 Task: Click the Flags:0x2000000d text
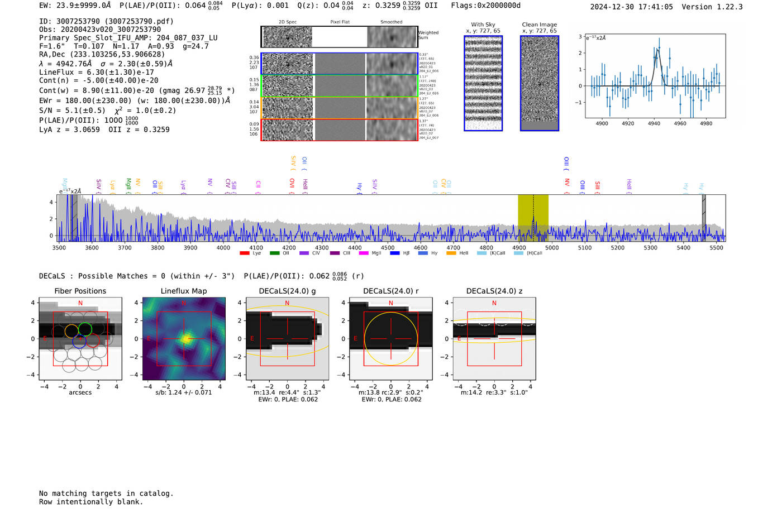pyautogui.click(x=486, y=6)
